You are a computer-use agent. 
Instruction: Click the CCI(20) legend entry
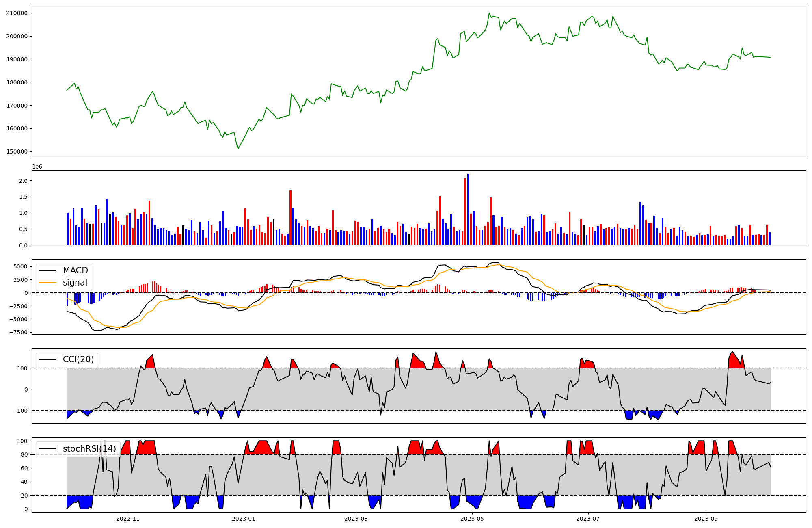point(78,359)
